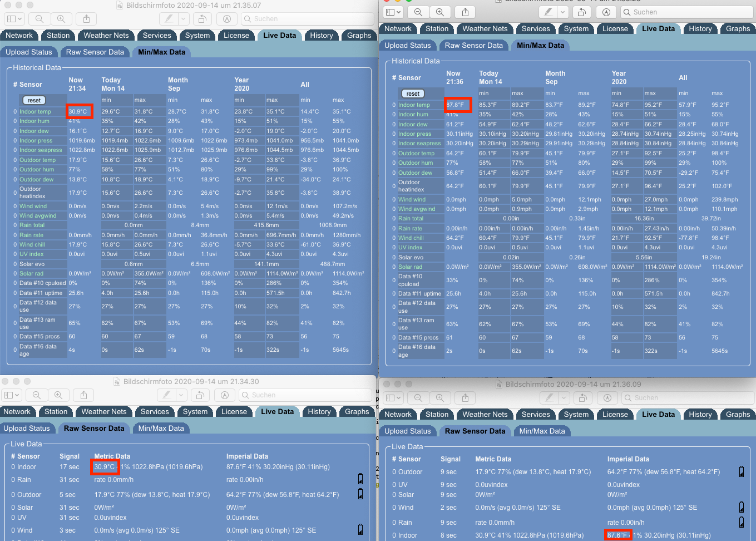Image resolution: width=756 pixels, height=541 pixels.
Task: Click the Outdoor heatindex row in the top-right window
Action: coord(567,186)
